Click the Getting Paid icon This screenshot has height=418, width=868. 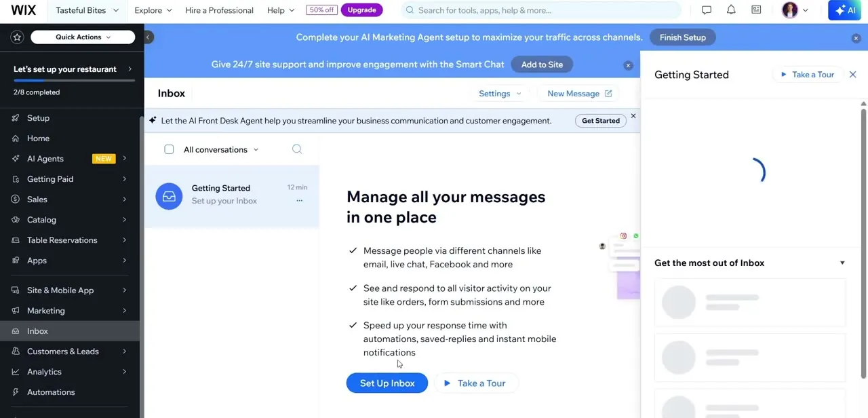pos(15,179)
